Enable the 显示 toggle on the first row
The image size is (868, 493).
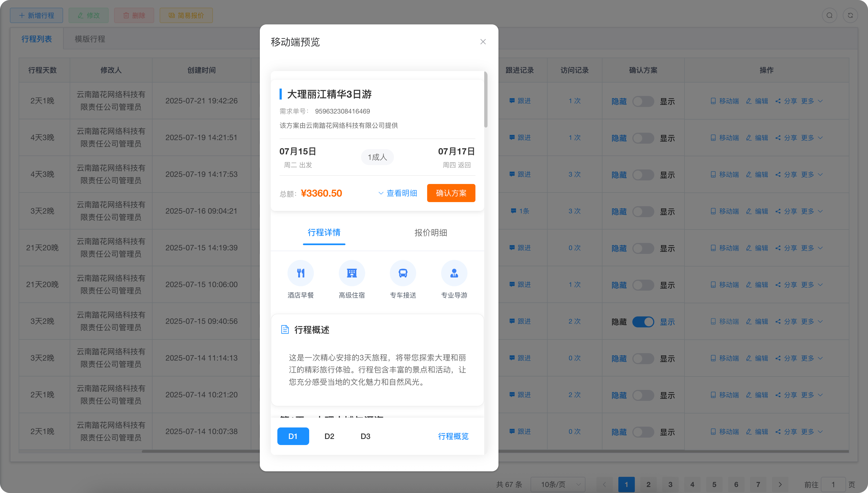click(x=643, y=101)
